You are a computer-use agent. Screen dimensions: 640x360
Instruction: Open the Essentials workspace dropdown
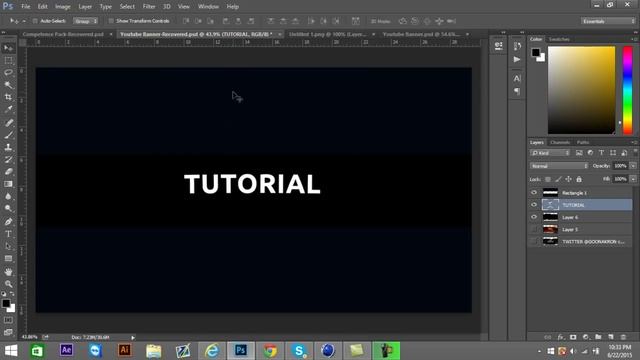coord(608,21)
